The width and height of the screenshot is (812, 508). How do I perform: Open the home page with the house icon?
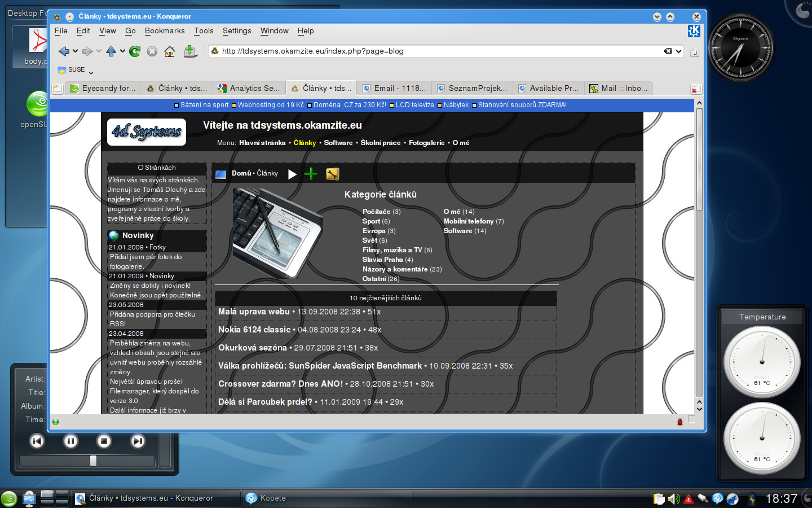pos(170,51)
